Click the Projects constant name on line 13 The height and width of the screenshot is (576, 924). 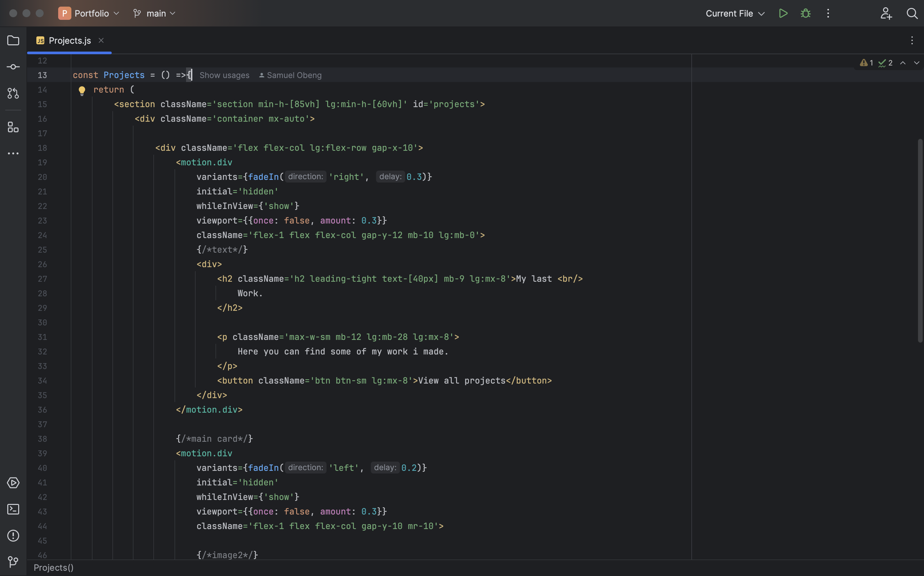(x=124, y=75)
